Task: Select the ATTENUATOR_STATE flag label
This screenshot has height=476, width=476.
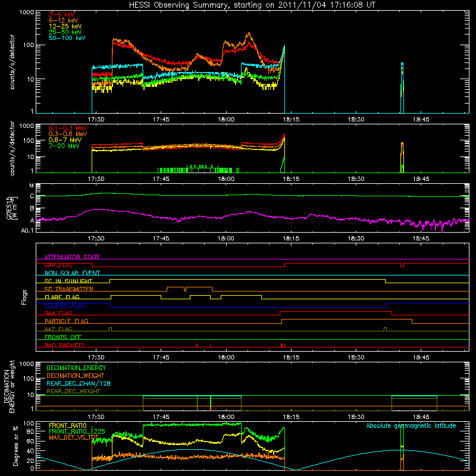Action: [72, 257]
